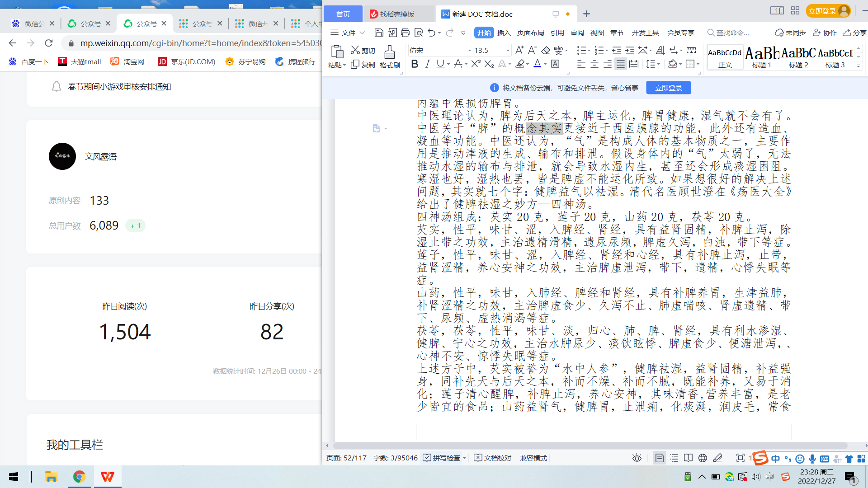Click the superscript X² icon
The height and width of the screenshot is (488, 868).
coord(476,64)
